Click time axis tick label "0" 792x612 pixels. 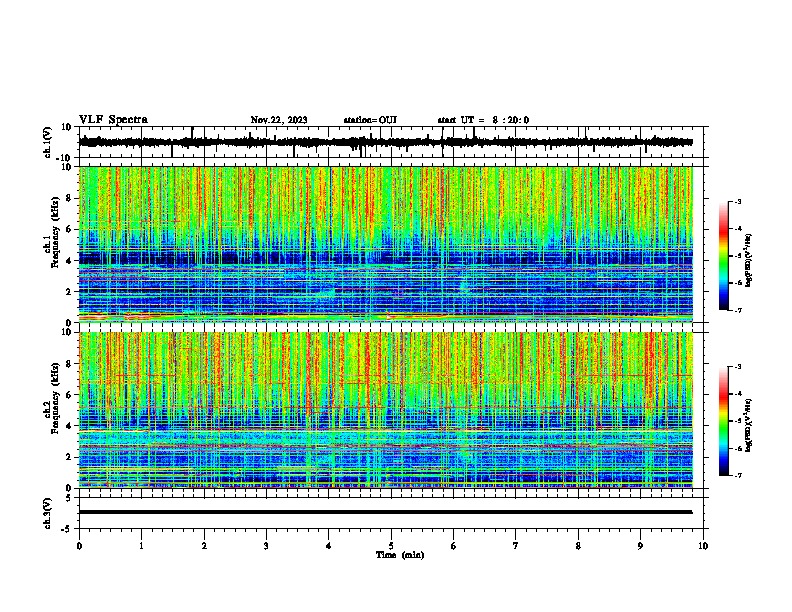(x=79, y=546)
